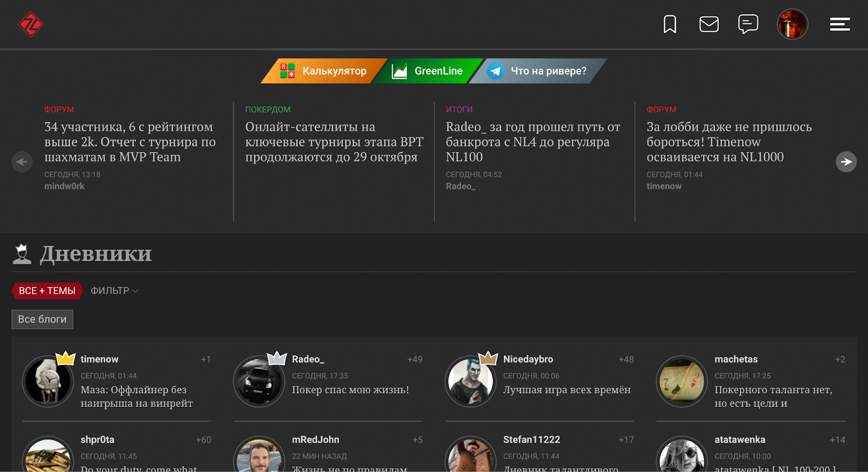Select ИТОГИ category label

click(459, 110)
